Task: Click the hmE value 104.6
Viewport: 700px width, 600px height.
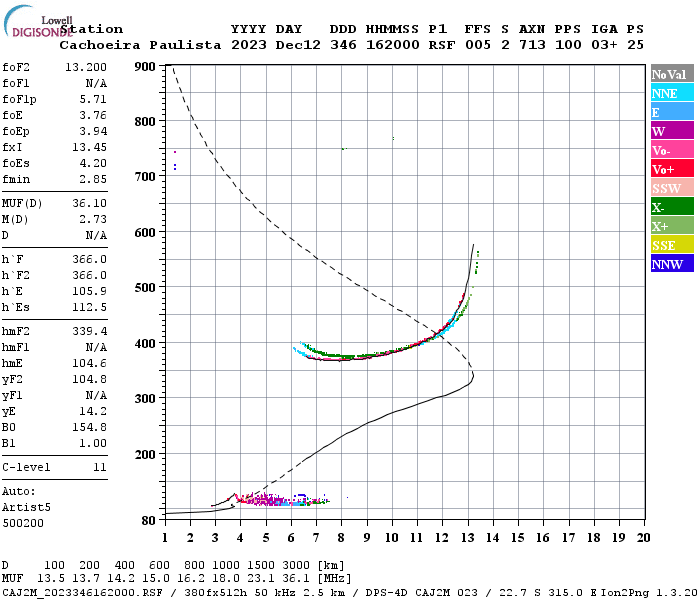Action: click(x=89, y=363)
